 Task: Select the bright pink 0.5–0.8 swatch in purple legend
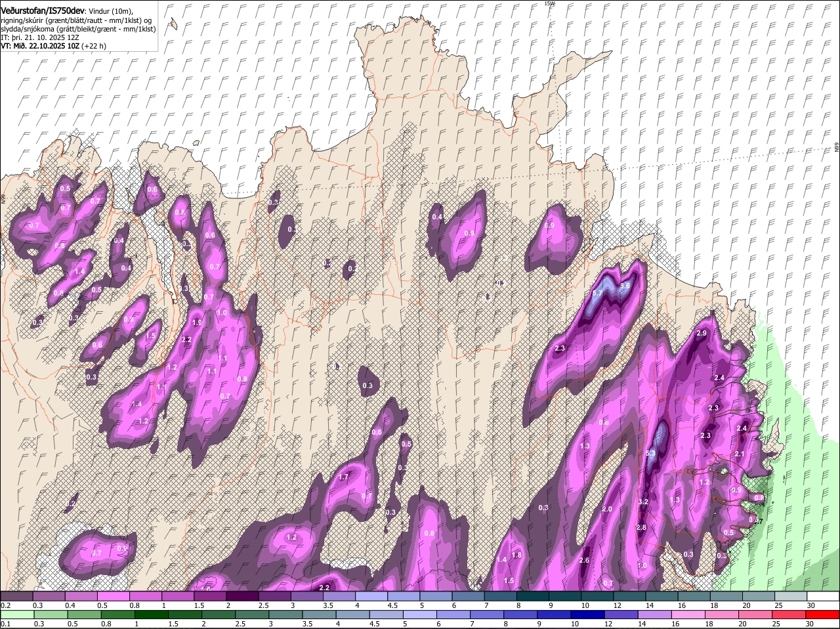click(113, 596)
